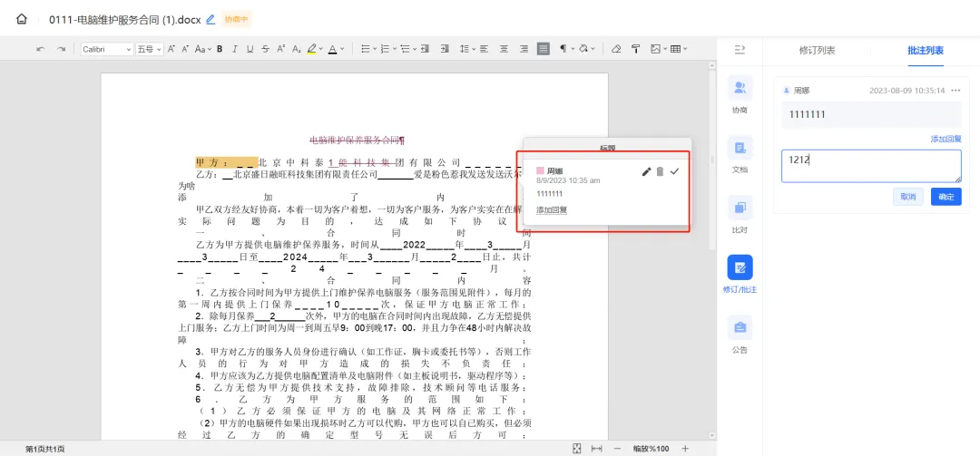980x456 pixels.
Task: Click the 添加回复 link in the popup
Action: coord(552,210)
